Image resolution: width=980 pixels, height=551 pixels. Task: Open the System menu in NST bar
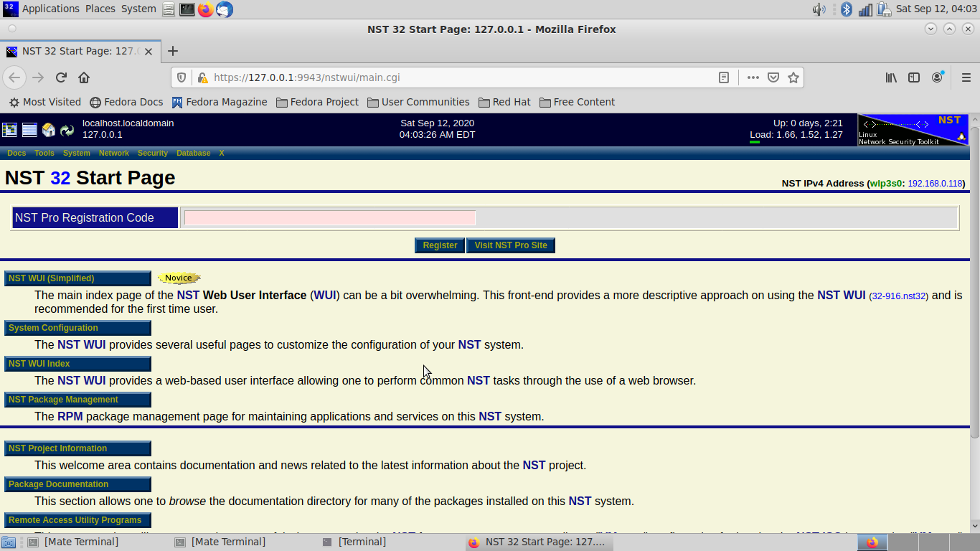pos(77,153)
